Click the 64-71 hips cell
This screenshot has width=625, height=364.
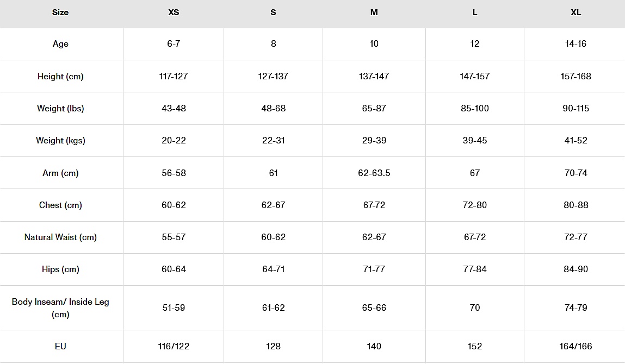(x=273, y=269)
